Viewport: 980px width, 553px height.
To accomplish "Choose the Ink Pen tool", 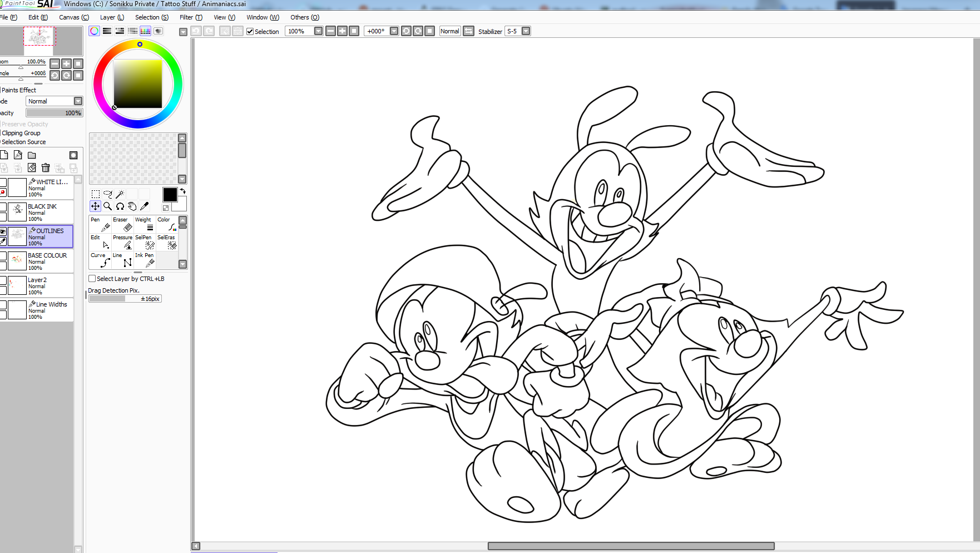I will (x=145, y=260).
